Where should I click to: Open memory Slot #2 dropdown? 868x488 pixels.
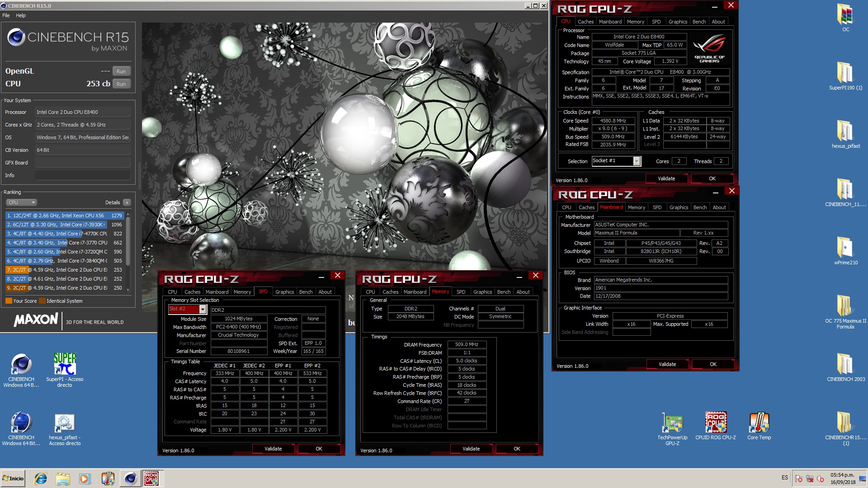(203, 309)
